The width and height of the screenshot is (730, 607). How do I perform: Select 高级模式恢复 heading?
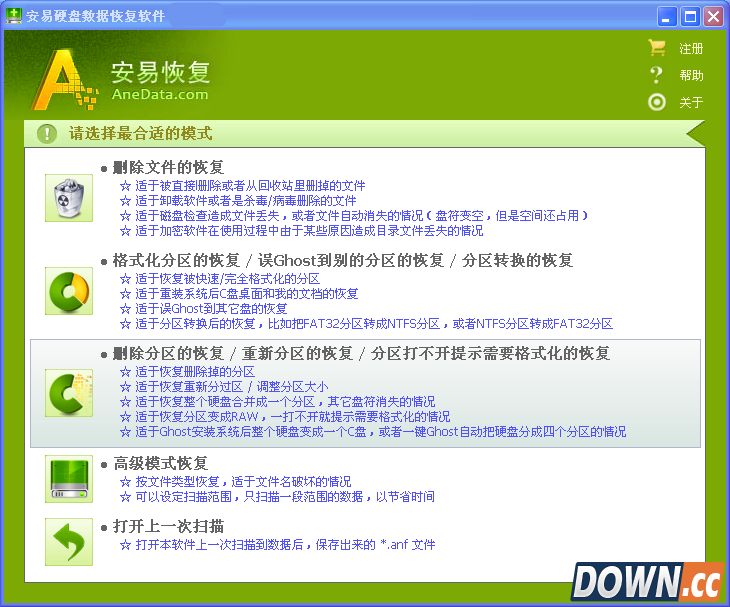pos(160,463)
